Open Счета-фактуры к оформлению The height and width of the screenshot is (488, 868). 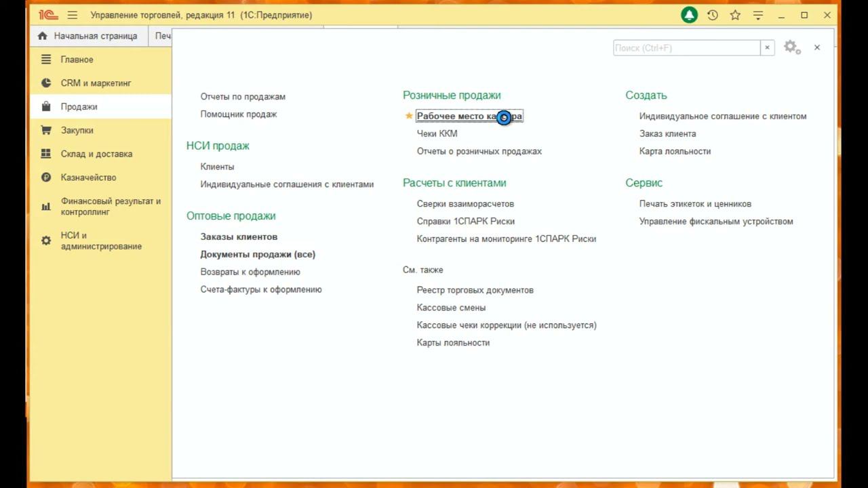tap(261, 289)
